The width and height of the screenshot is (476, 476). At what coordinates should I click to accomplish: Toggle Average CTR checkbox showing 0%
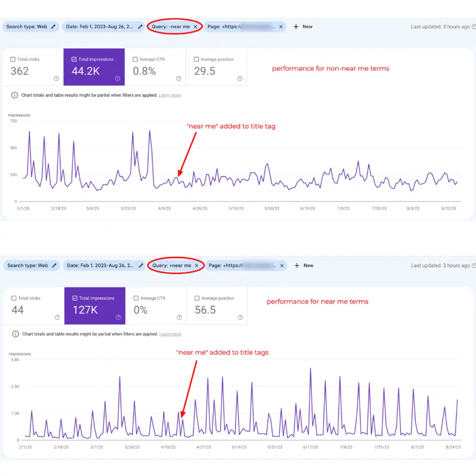click(x=136, y=298)
